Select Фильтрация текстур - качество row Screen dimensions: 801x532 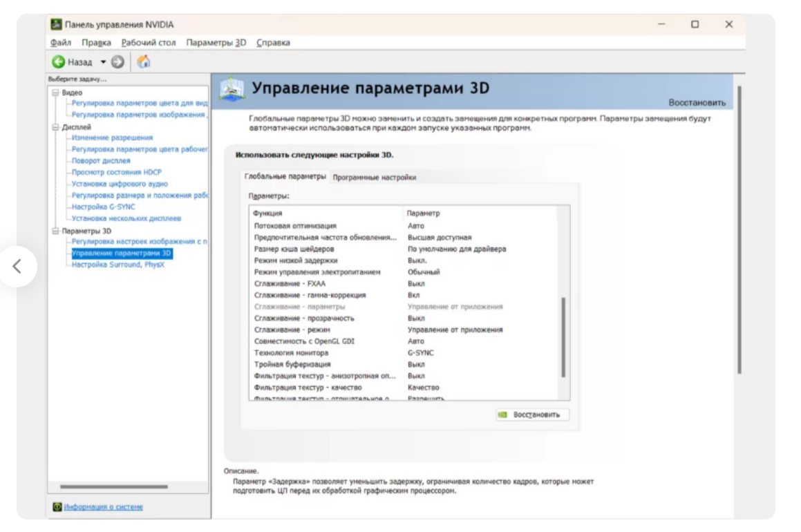click(404, 388)
